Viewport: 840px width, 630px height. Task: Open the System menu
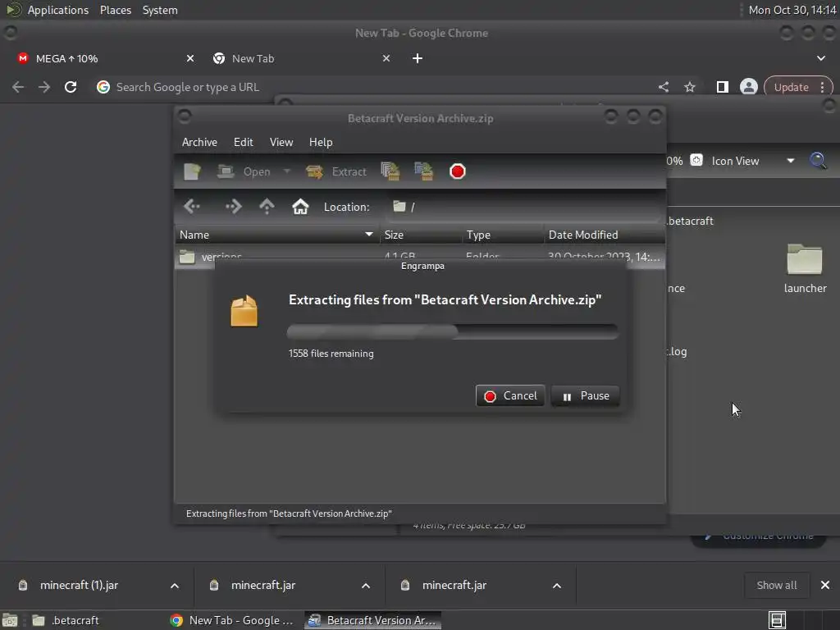(x=160, y=10)
